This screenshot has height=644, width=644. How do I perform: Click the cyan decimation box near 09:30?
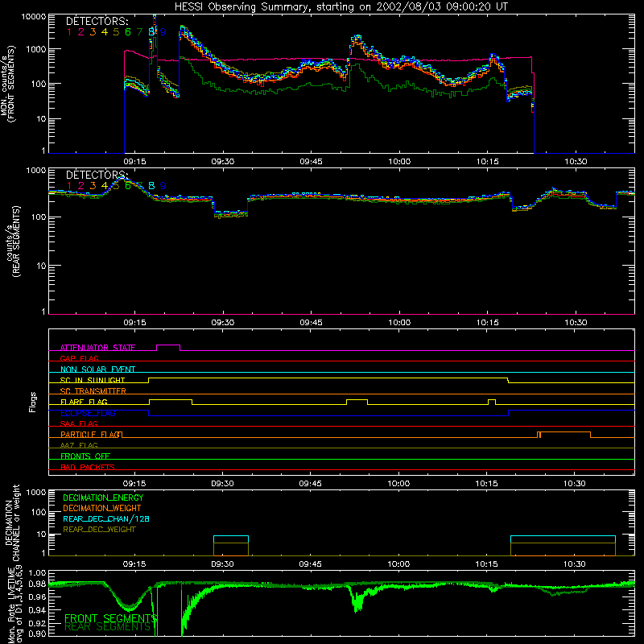click(x=231, y=539)
